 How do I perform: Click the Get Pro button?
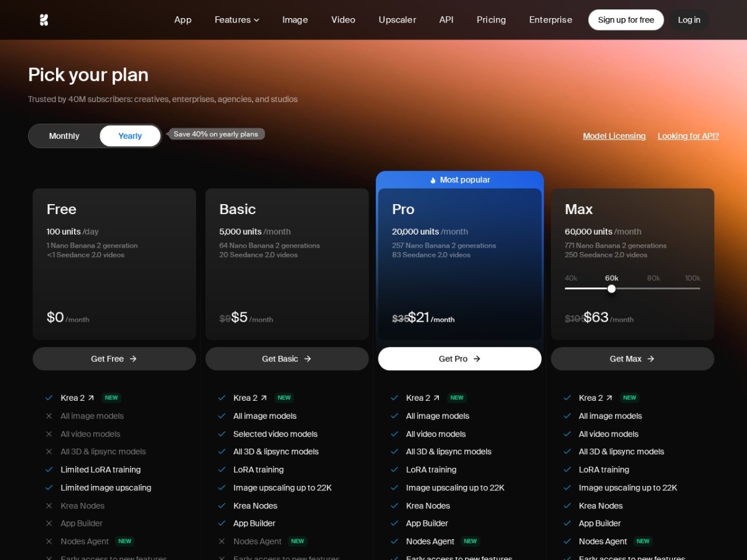[x=459, y=358]
